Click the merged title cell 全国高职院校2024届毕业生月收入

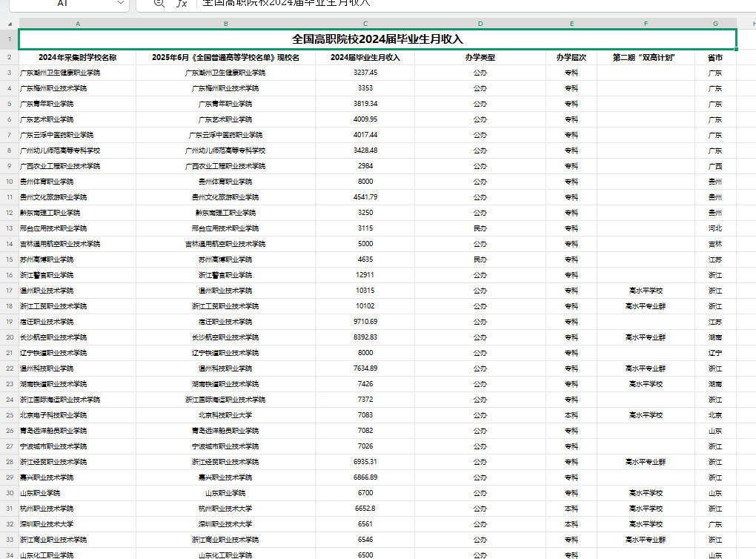point(377,39)
